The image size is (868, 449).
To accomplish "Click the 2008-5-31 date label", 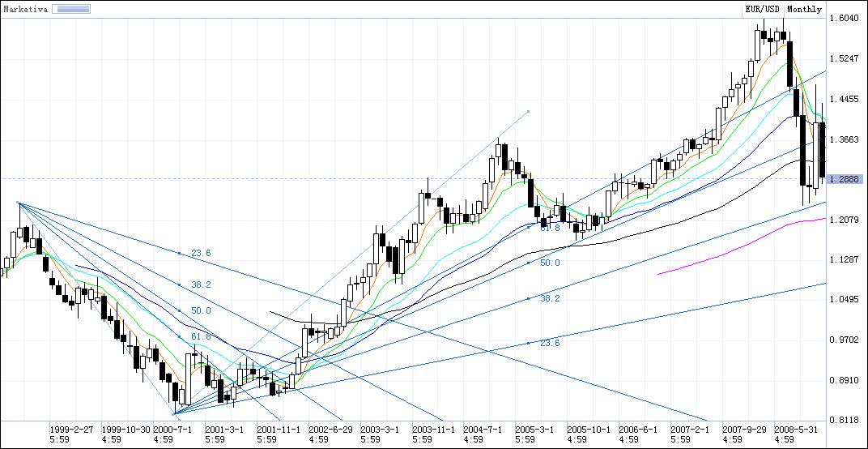I will coord(796,430).
